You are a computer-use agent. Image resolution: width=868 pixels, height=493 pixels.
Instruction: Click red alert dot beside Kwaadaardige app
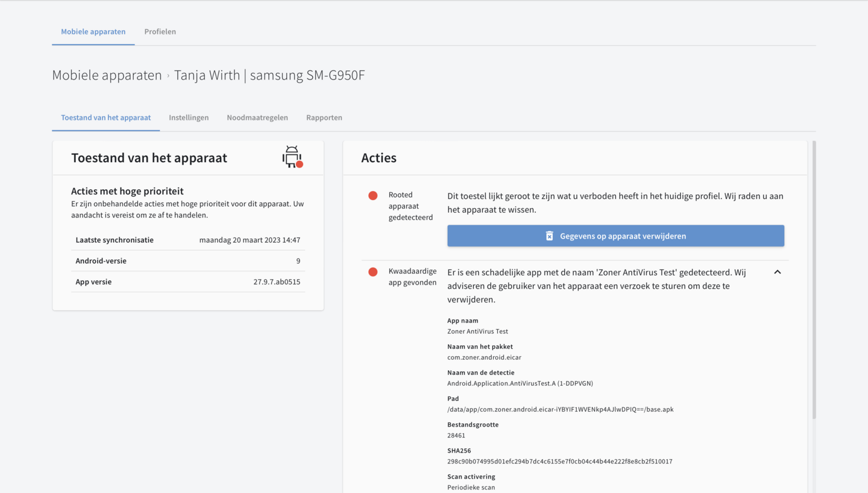click(x=373, y=272)
